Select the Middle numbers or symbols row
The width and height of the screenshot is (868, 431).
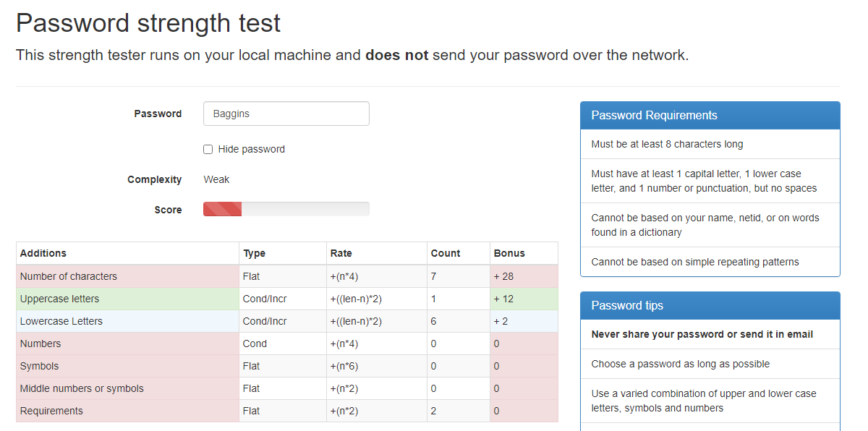pyautogui.click(x=82, y=388)
